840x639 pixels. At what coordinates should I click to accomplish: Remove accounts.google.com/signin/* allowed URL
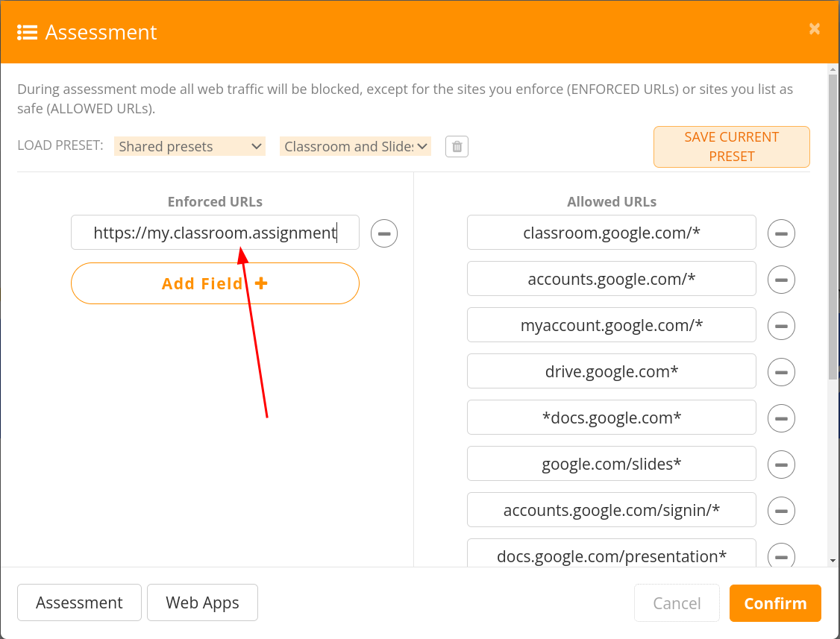coord(781,511)
